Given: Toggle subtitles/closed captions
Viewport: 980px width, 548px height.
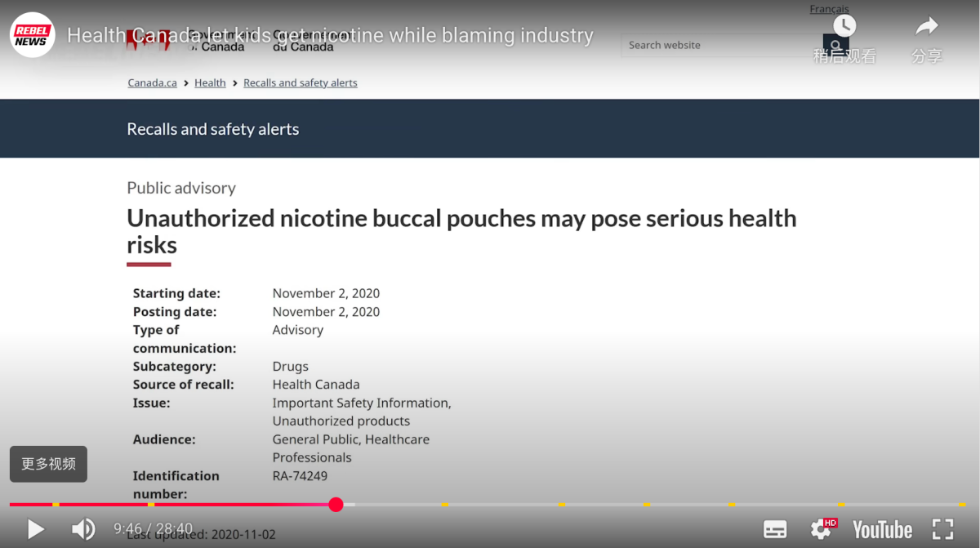Looking at the screenshot, I should coord(774,529).
